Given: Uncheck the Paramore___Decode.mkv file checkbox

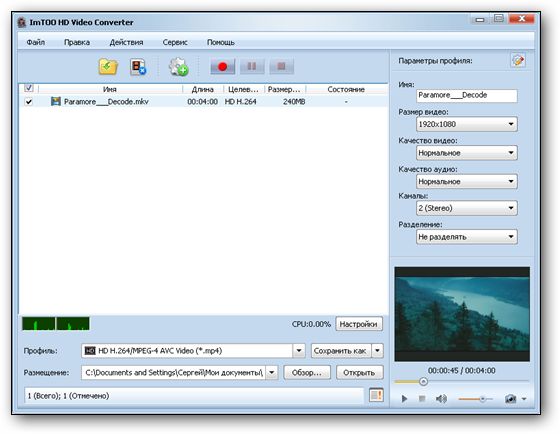Looking at the screenshot, I should coord(29,102).
